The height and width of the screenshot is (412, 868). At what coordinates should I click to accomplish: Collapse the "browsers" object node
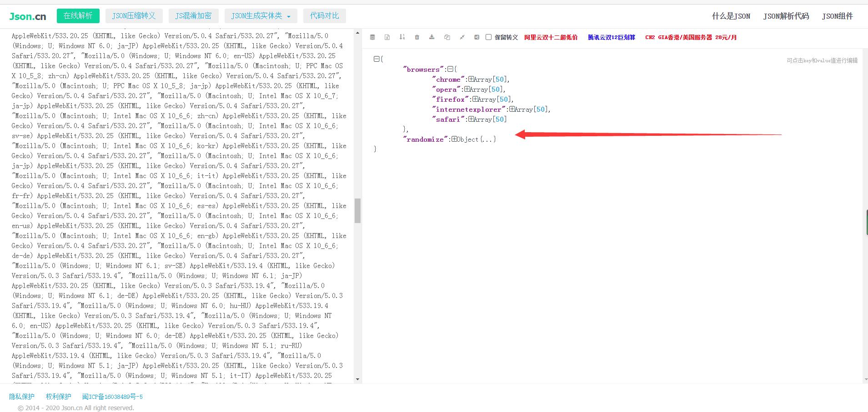tap(450, 69)
